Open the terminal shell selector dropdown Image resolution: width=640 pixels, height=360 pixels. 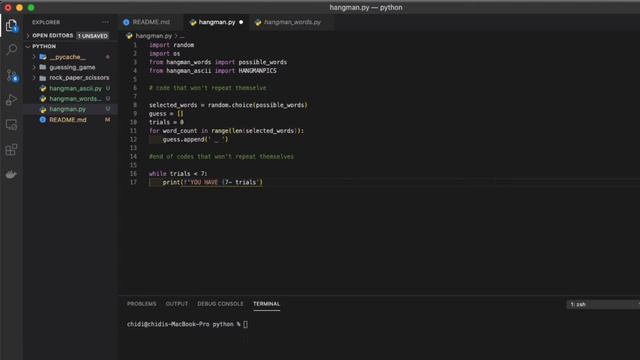(603, 304)
